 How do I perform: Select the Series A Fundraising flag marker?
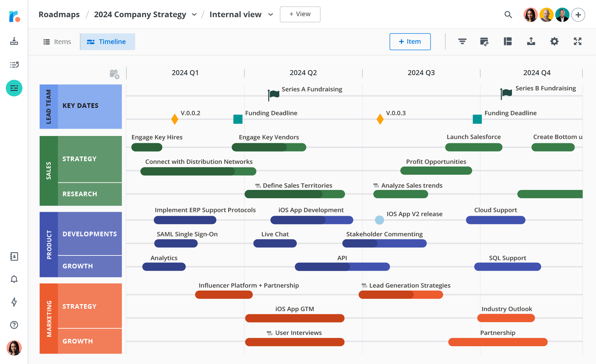pos(273,94)
